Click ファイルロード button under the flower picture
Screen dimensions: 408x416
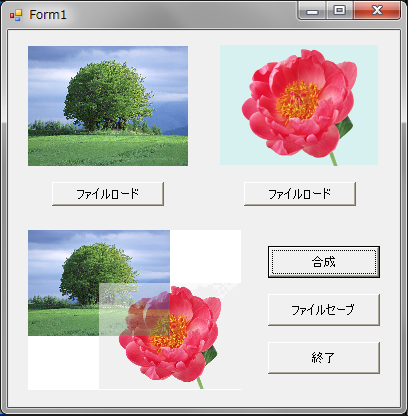(x=300, y=194)
